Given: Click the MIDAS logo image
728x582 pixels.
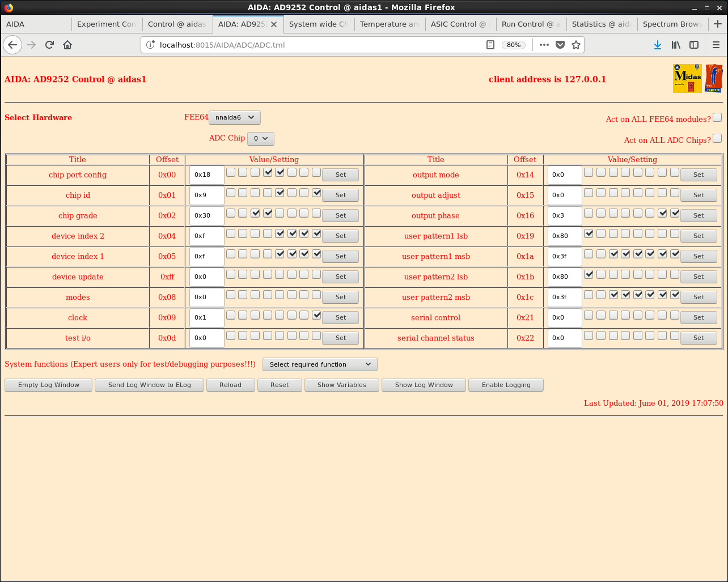Looking at the screenshot, I should (687, 78).
